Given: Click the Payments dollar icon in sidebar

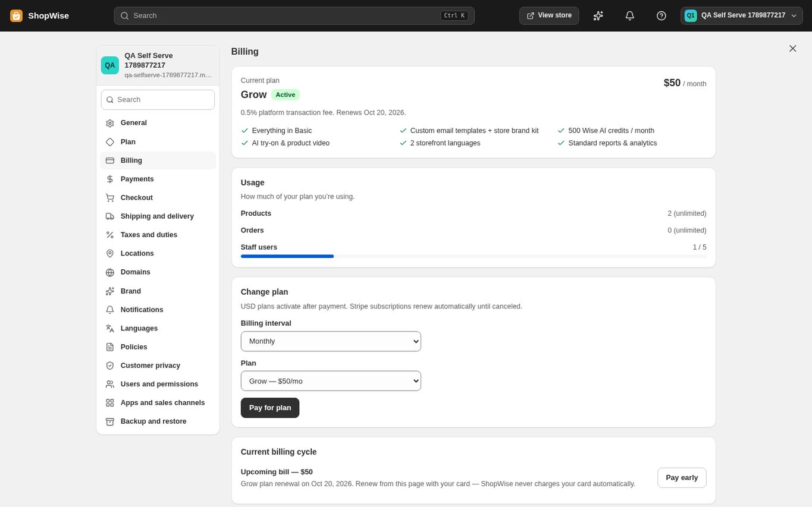Looking at the screenshot, I should [110, 179].
